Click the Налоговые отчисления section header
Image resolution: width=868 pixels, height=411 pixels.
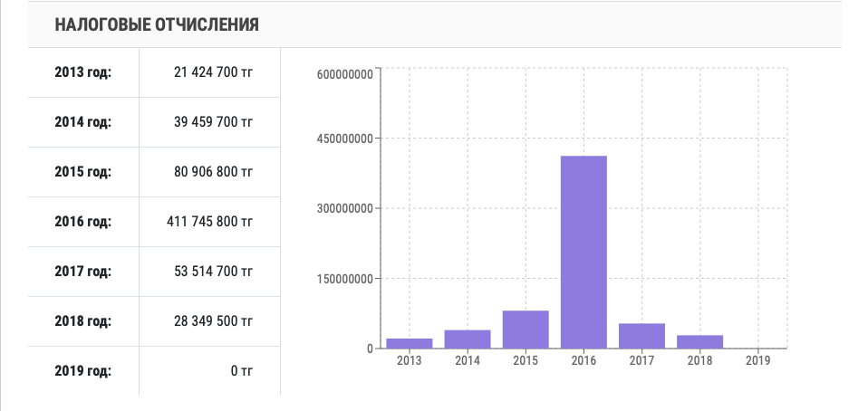[x=157, y=24]
